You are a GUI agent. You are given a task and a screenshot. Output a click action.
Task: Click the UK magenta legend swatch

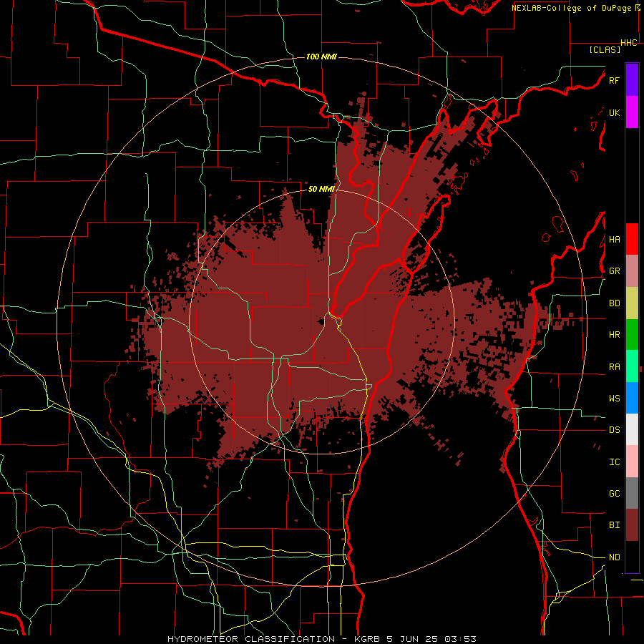point(632,112)
